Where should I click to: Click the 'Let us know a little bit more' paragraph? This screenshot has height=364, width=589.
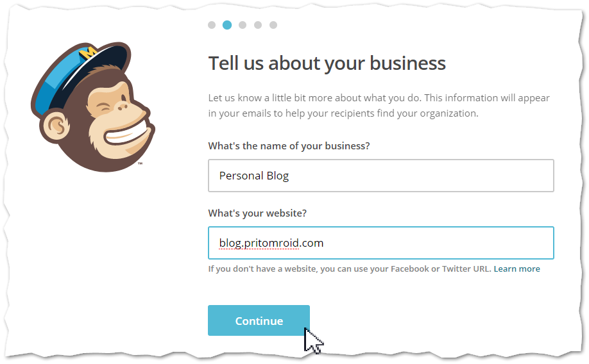coord(379,106)
